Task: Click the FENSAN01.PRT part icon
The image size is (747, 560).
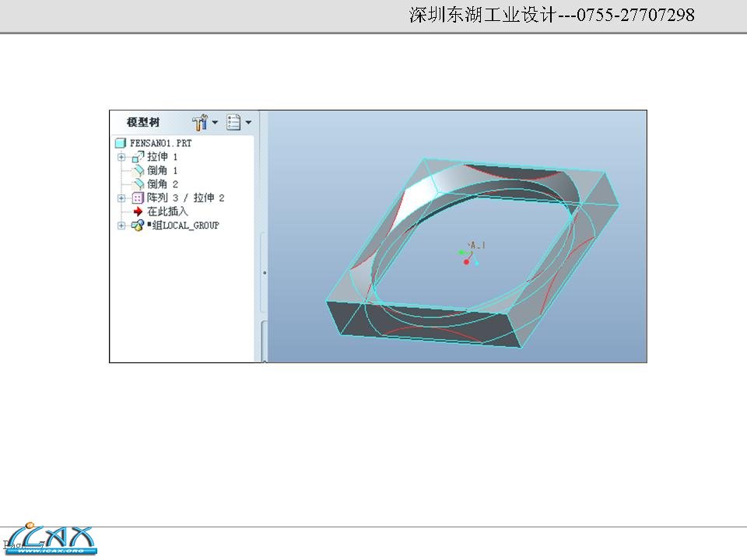Action: pos(120,142)
